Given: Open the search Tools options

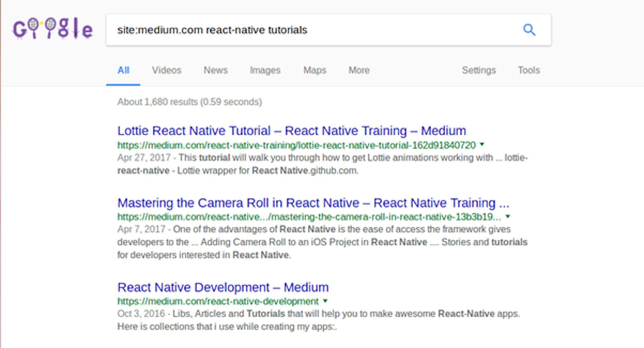Looking at the screenshot, I should [529, 70].
